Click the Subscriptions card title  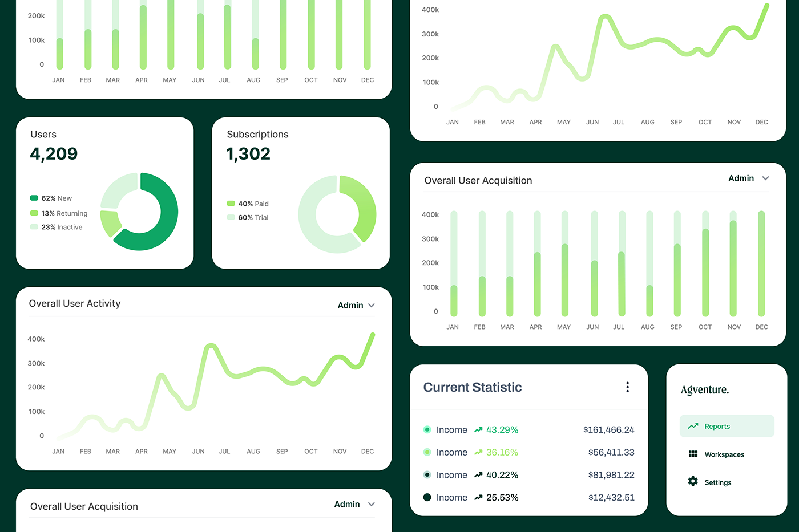(x=257, y=135)
